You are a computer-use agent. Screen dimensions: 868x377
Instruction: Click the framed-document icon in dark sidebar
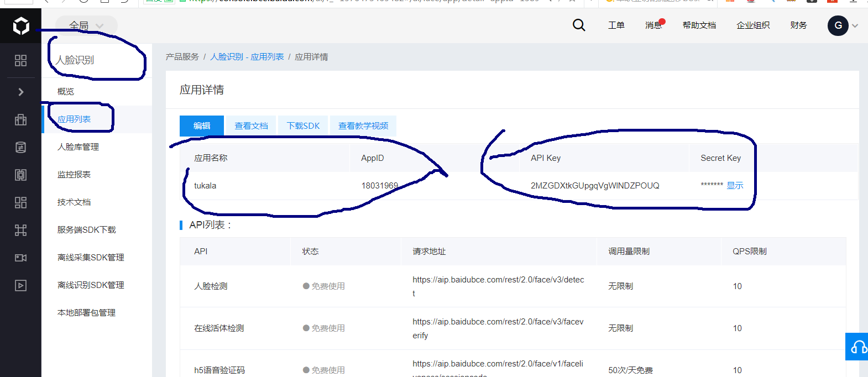20,175
